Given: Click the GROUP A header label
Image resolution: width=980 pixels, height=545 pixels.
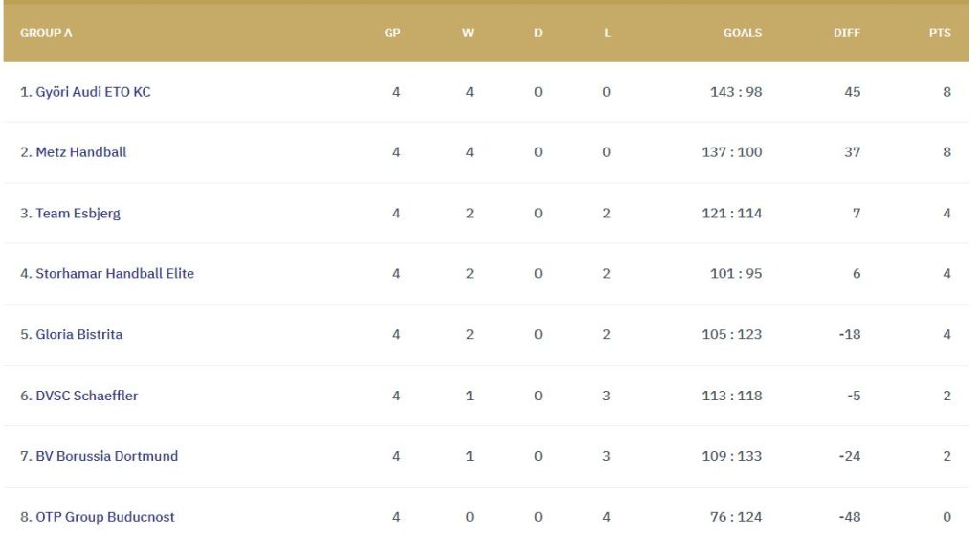Looking at the screenshot, I should 46,33.
